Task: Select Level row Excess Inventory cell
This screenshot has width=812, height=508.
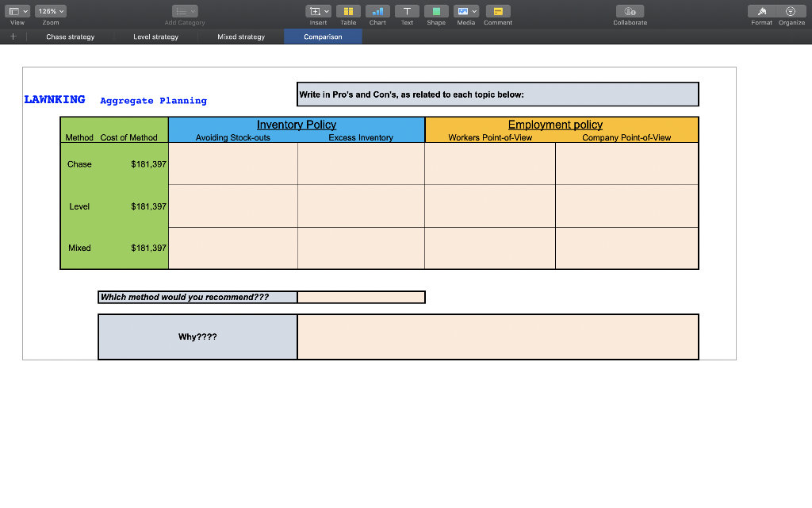Action: 361,206
